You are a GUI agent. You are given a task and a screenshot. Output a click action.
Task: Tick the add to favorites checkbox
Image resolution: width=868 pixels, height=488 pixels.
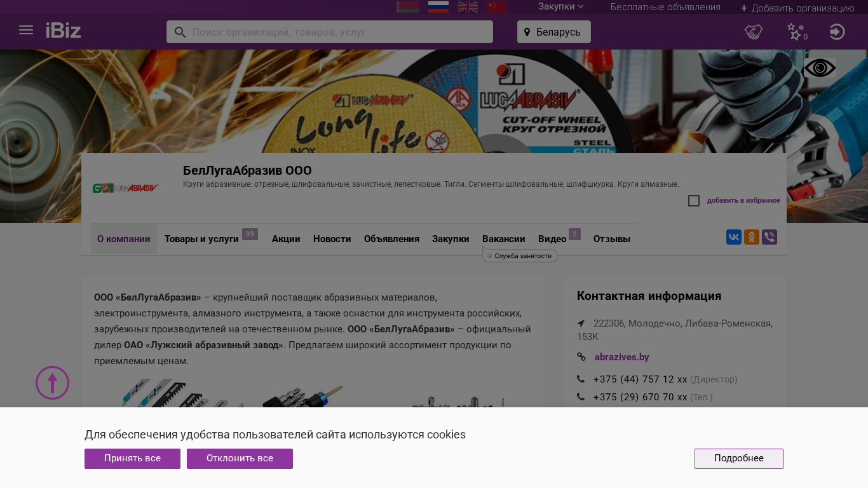click(x=694, y=201)
